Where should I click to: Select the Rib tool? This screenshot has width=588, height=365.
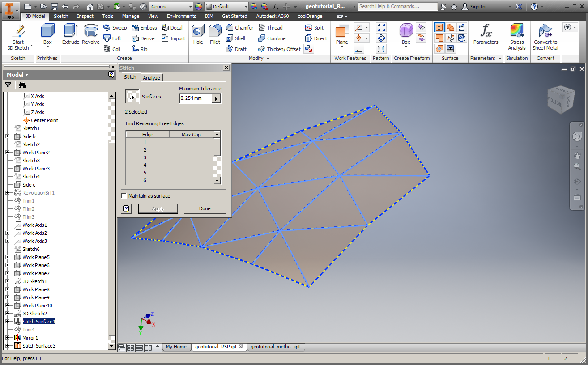pyautogui.click(x=139, y=49)
